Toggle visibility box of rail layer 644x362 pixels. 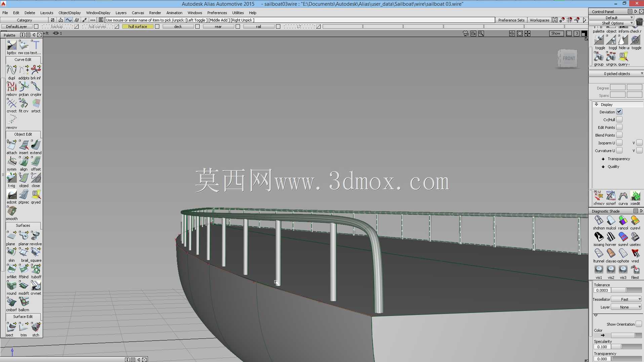[278, 27]
